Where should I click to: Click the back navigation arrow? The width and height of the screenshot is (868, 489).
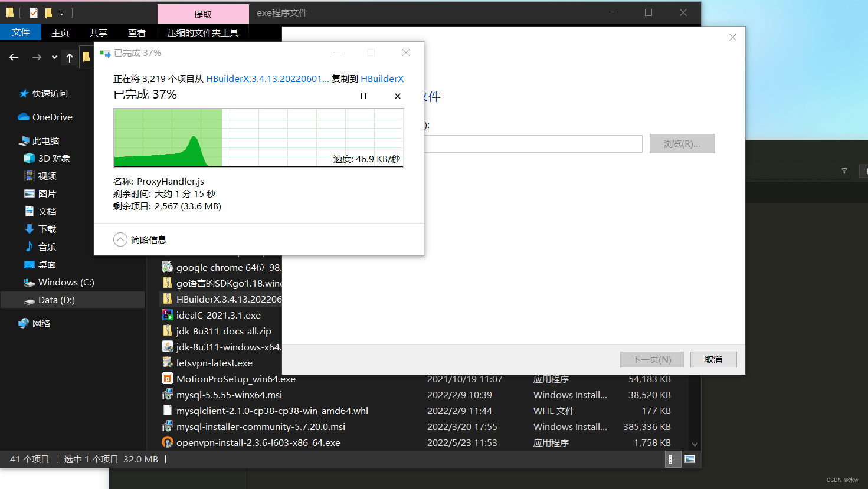(x=13, y=57)
